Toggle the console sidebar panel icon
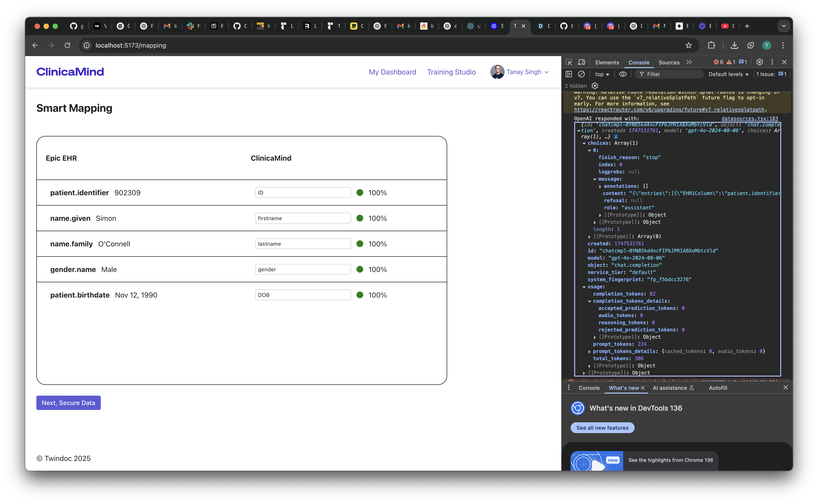This screenshot has height=504, width=818. pos(569,74)
